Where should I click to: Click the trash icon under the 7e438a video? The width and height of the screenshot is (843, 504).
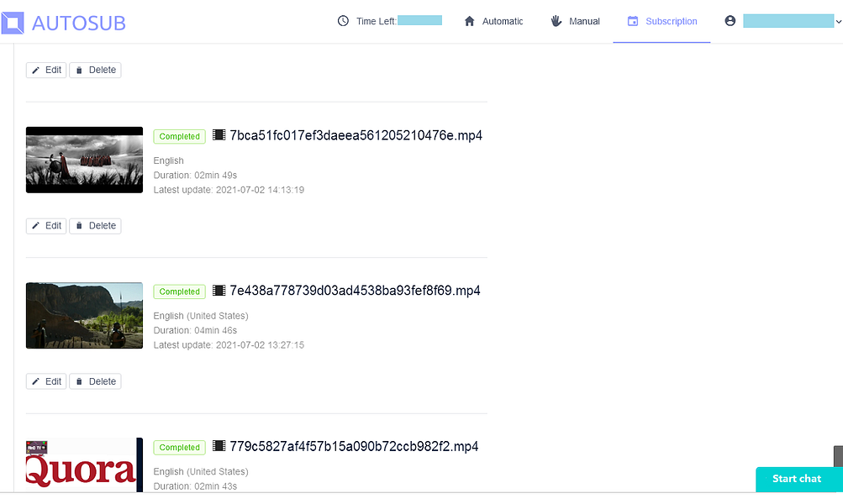(79, 381)
